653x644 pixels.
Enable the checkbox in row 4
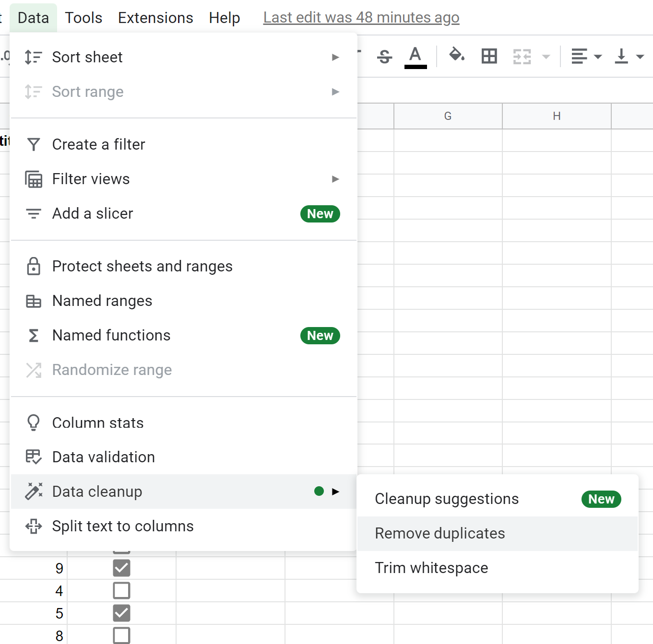(121, 590)
